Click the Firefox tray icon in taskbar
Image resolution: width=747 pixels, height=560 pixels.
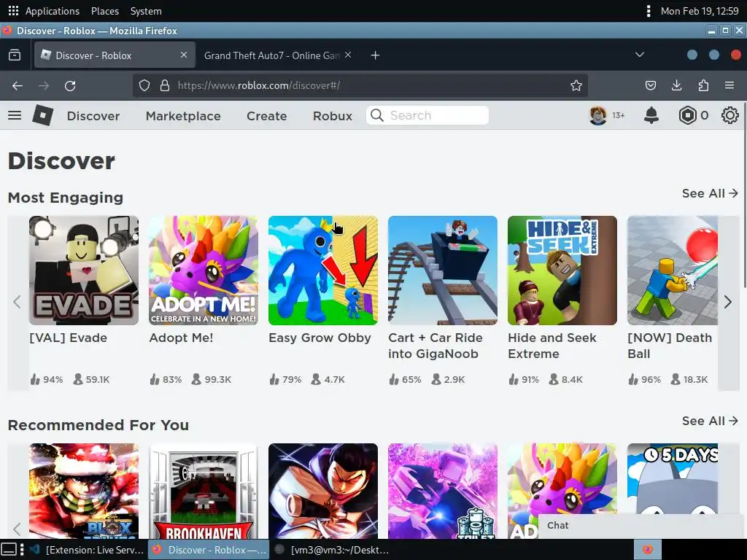click(x=648, y=550)
